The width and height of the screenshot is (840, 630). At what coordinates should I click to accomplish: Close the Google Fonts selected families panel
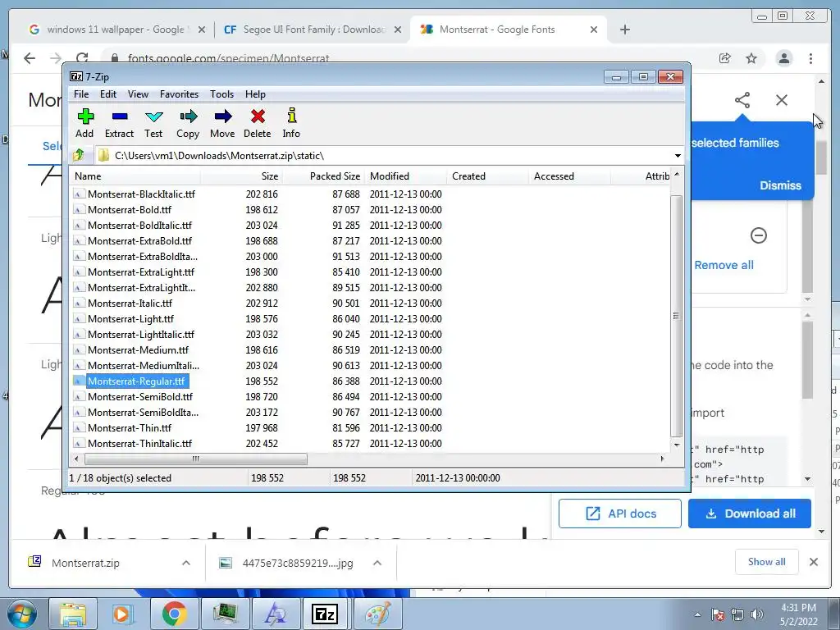click(x=782, y=100)
